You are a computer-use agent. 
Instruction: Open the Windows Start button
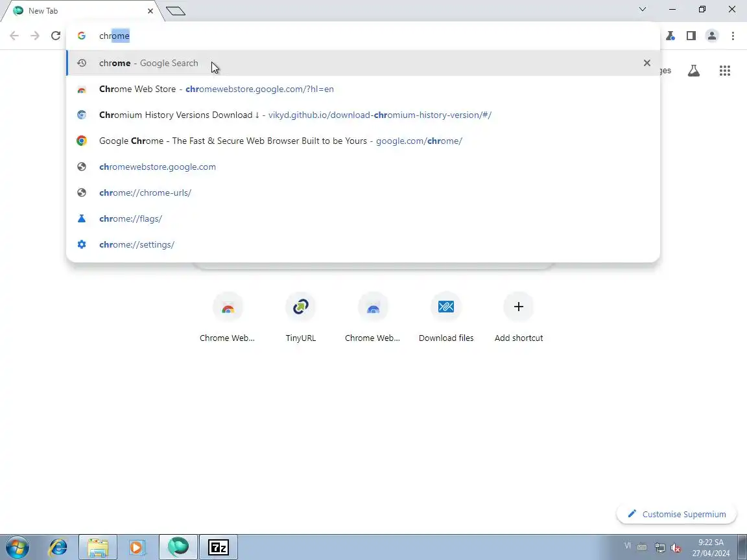click(18, 547)
